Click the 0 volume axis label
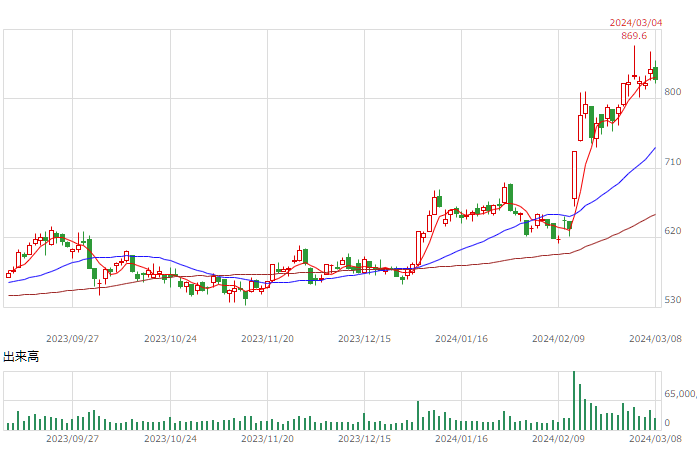This screenshot has width=697, height=451. (x=667, y=423)
